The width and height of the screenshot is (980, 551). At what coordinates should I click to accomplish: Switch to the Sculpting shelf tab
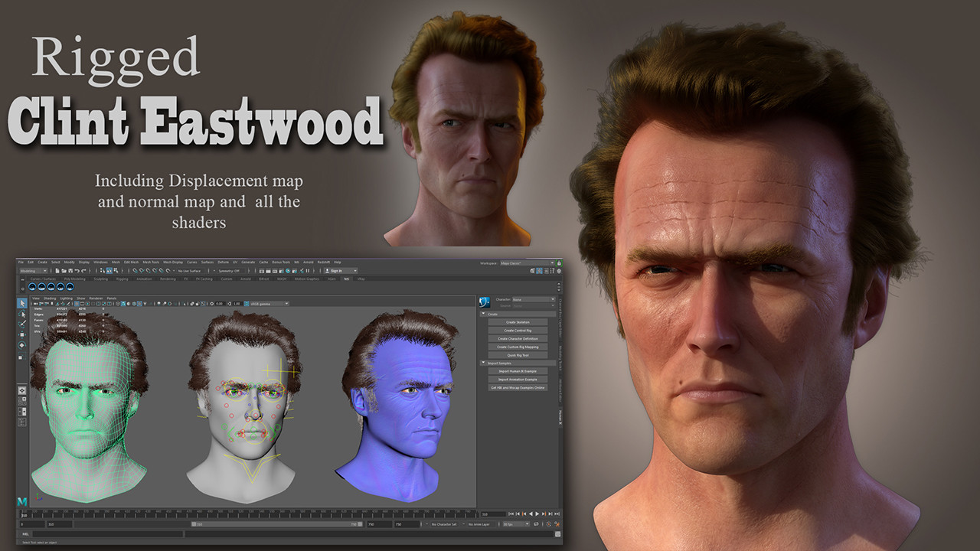point(101,279)
